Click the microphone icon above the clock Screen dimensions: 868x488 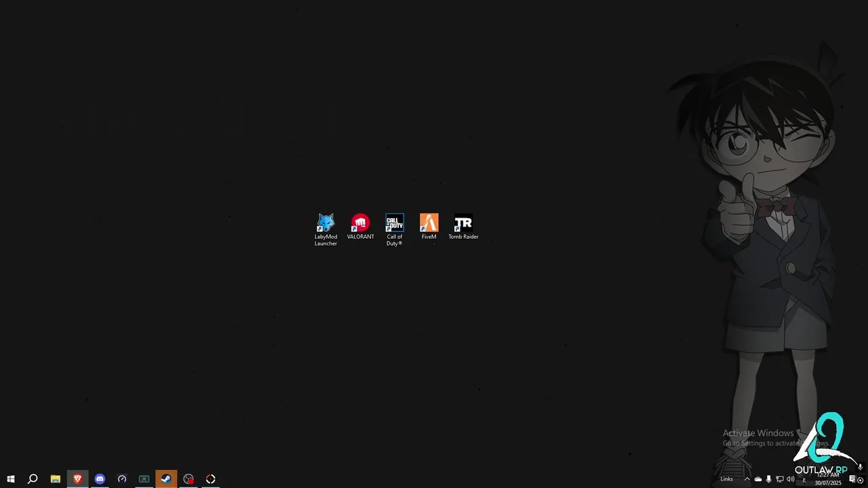pos(860,467)
